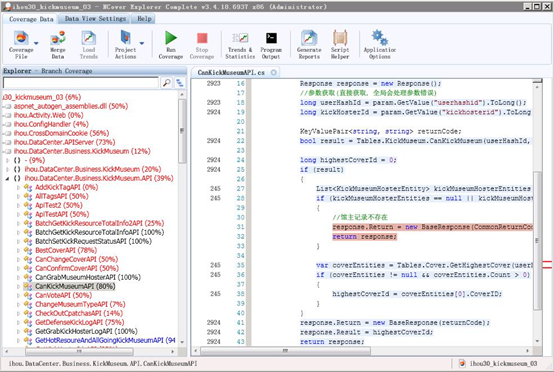Click the red marker in code scrollbar margin
554x372 pixels.
click(x=547, y=264)
